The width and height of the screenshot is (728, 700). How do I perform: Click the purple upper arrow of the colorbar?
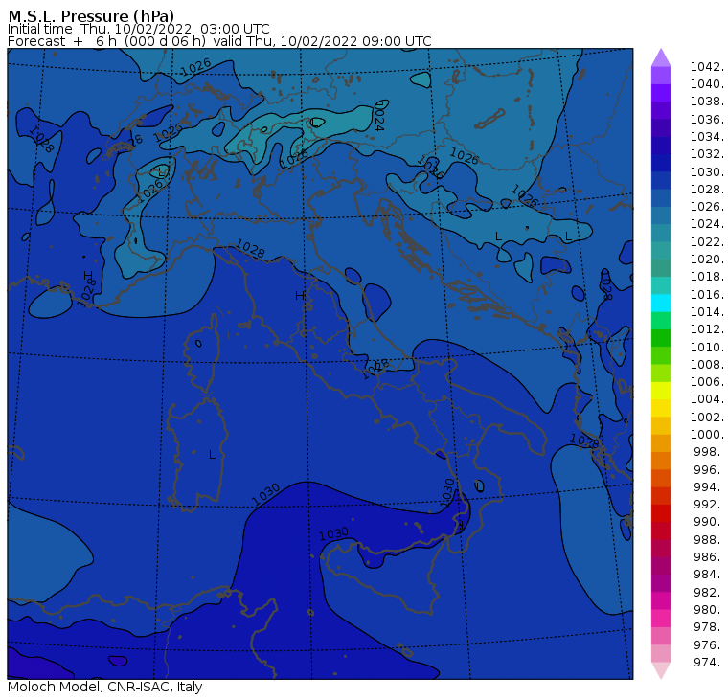click(661, 57)
